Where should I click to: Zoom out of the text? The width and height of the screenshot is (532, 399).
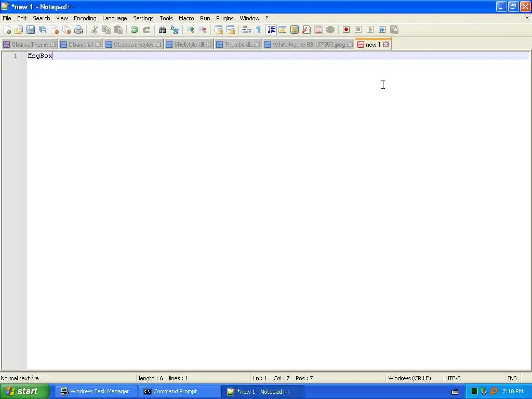point(203,30)
